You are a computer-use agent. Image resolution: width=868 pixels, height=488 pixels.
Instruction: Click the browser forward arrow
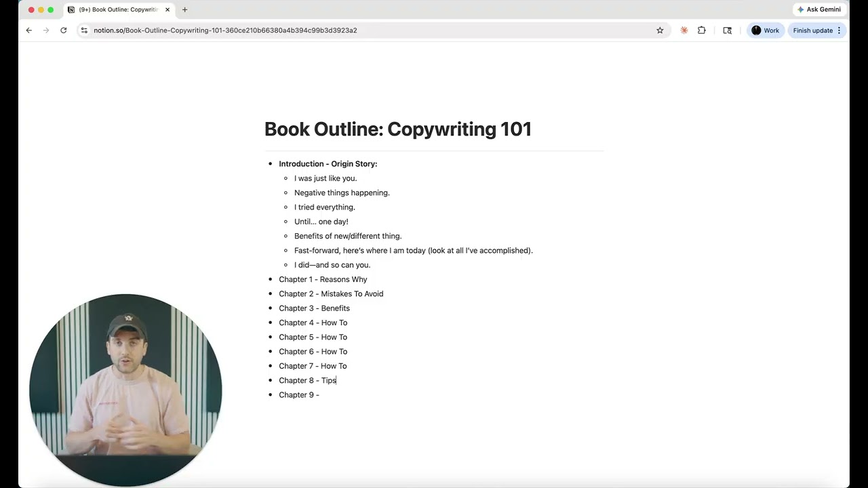(x=46, y=30)
